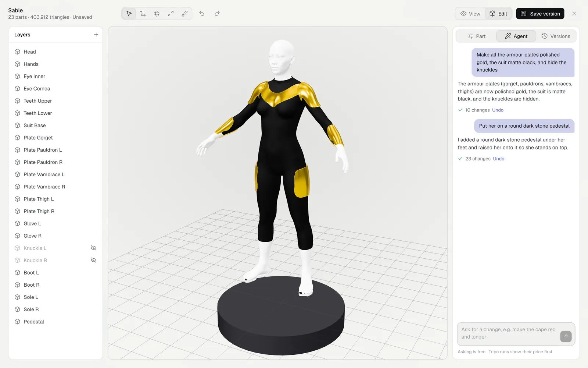Select the Plate Vambrace R layer

click(55, 187)
